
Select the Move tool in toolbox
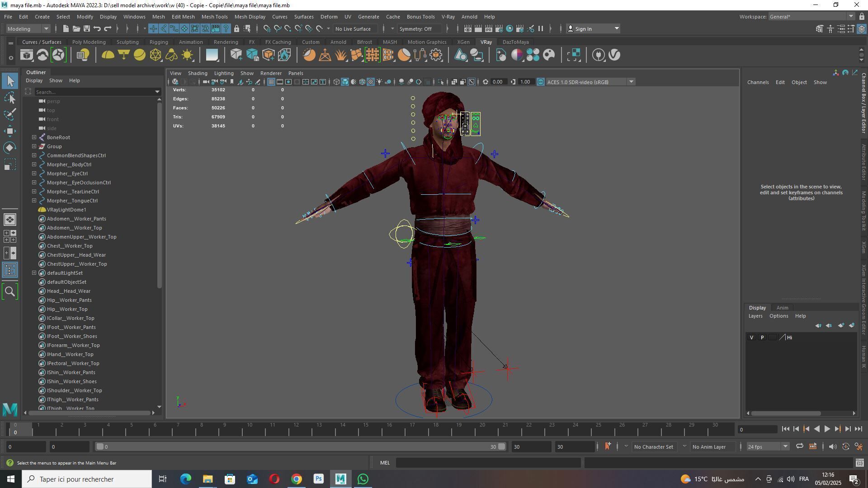[10, 131]
